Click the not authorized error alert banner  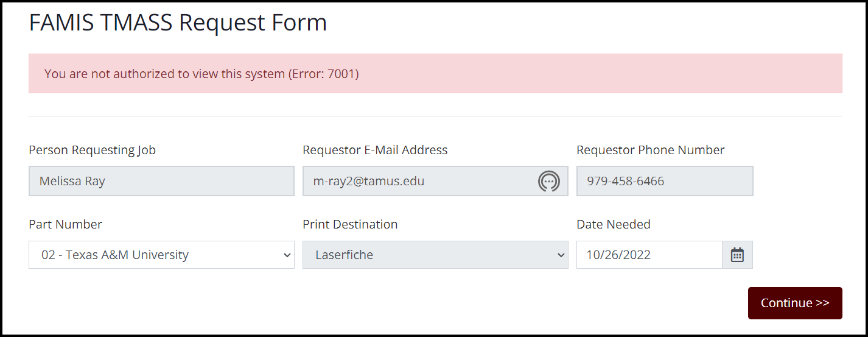point(435,74)
